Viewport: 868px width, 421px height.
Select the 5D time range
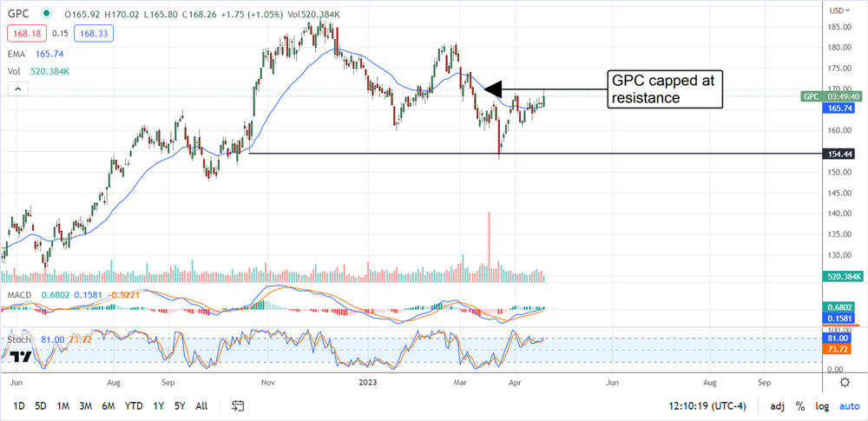point(41,406)
